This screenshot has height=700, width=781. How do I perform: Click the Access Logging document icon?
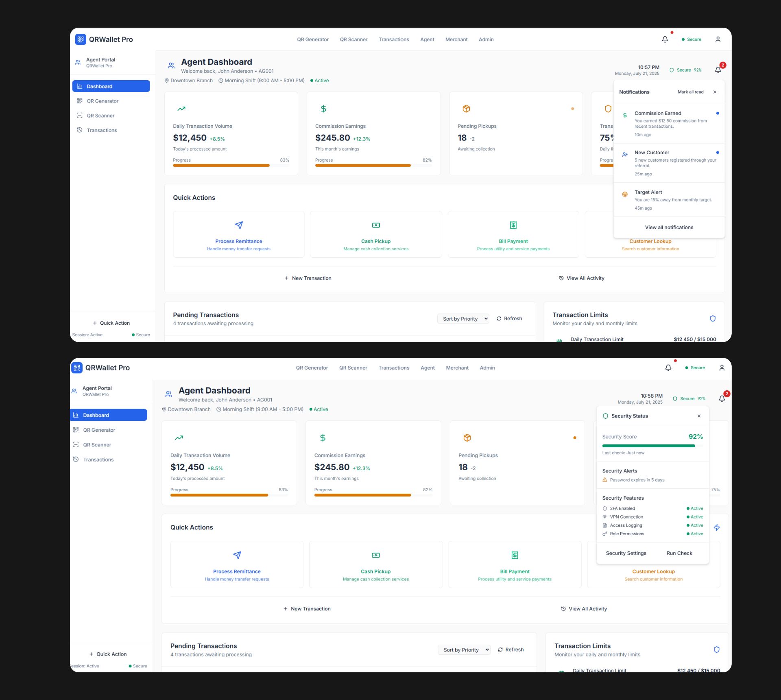click(605, 525)
